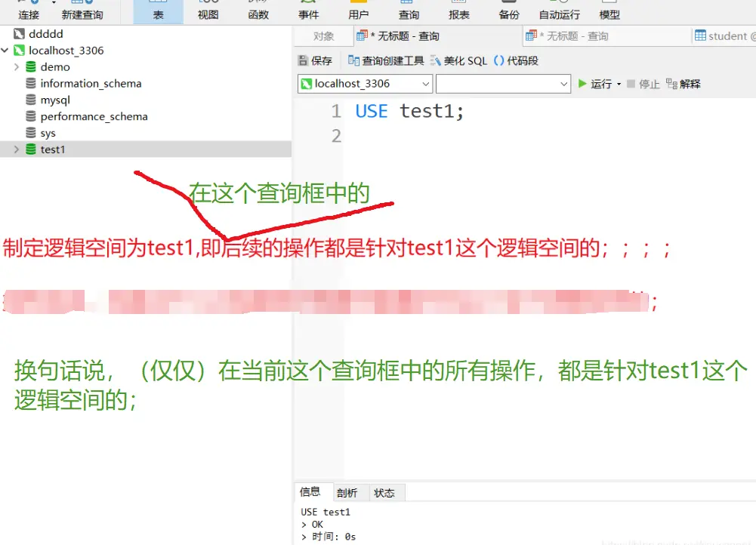Click the performance_schema database icon
This screenshot has width=756, height=545.
click(30, 116)
